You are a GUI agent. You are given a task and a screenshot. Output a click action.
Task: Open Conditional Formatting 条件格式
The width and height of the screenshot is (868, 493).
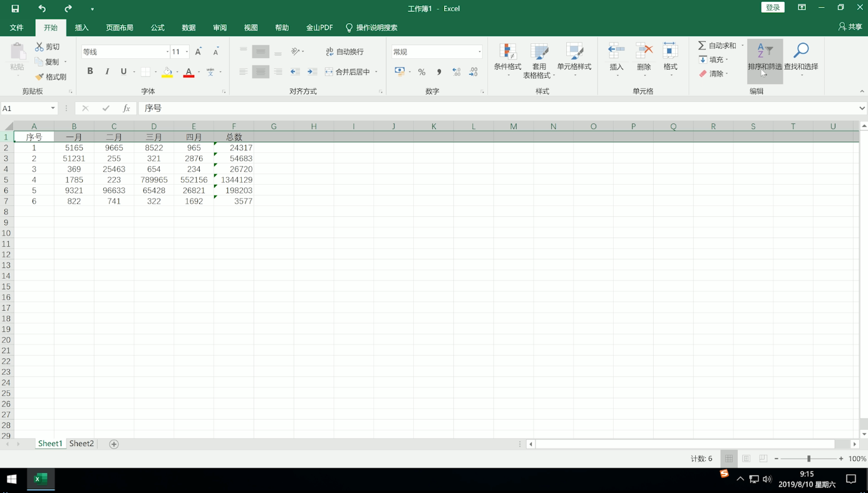(x=507, y=60)
